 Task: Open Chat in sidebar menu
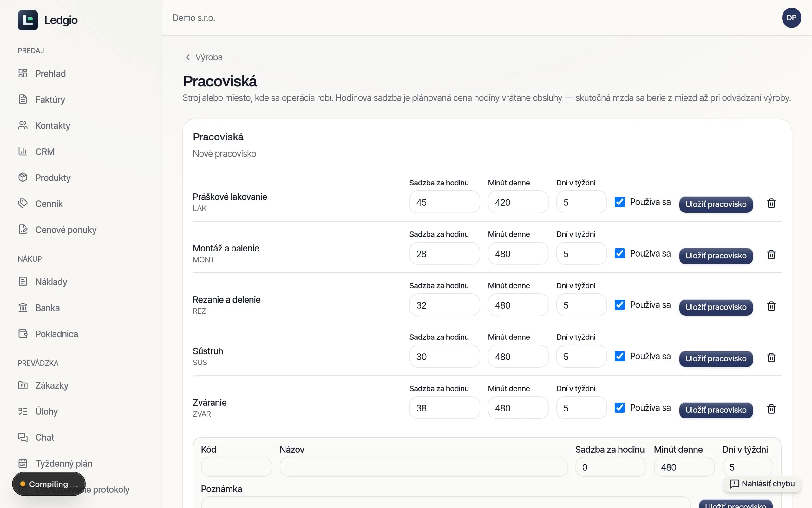tap(36, 437)
